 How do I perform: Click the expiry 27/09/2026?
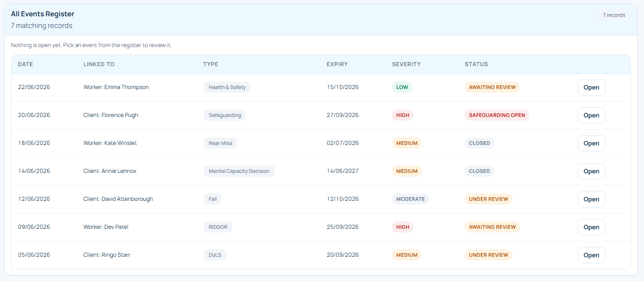[x=343, y=115]
